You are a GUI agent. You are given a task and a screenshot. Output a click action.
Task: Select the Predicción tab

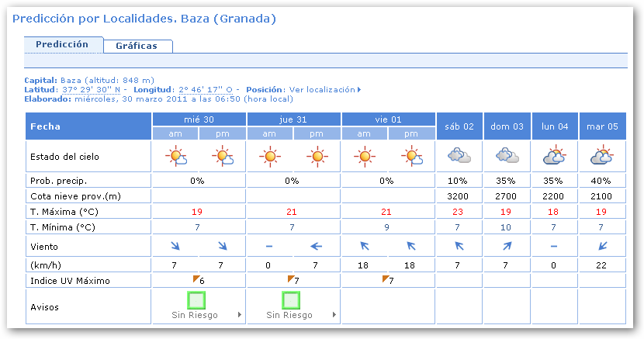[x=62, y=45]
